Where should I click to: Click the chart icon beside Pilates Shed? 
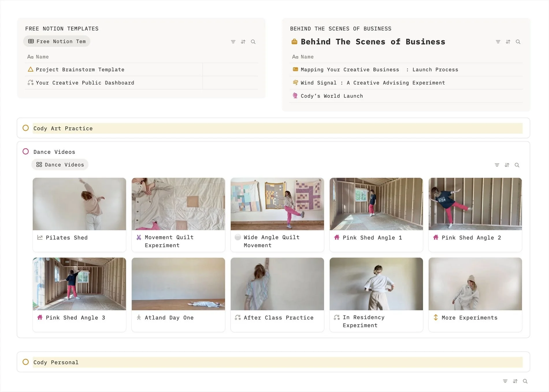point(39,237)
